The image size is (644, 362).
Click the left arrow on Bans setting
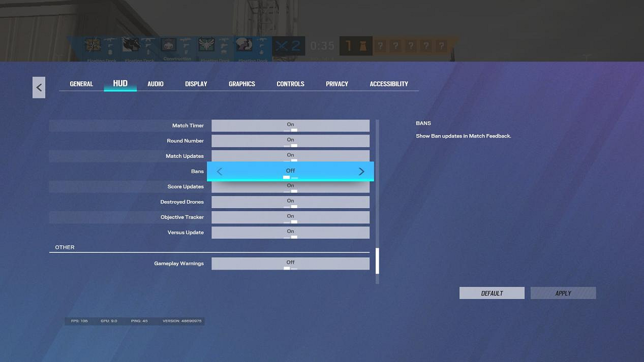pos(220,172)
